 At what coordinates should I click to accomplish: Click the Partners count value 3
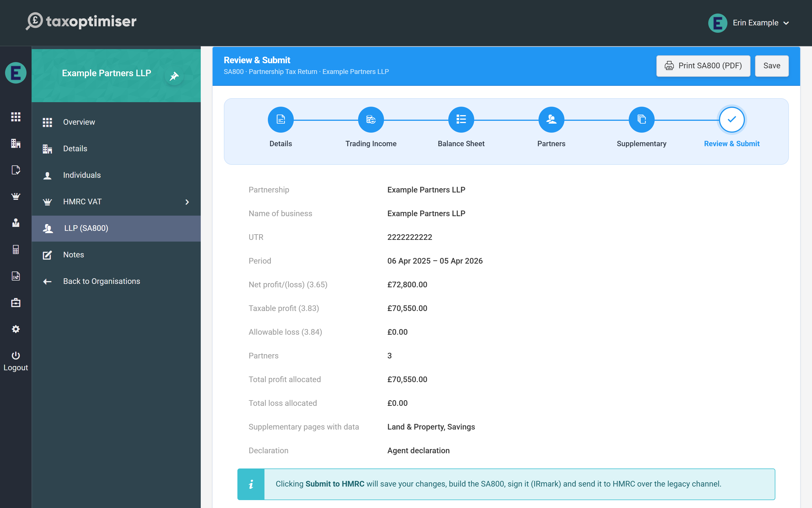pos(389,356)
